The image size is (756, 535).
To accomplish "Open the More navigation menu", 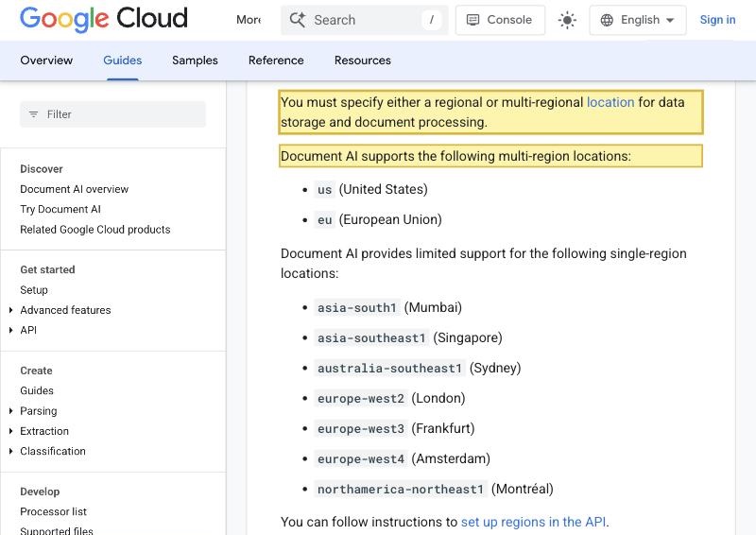I will [249, 20].
